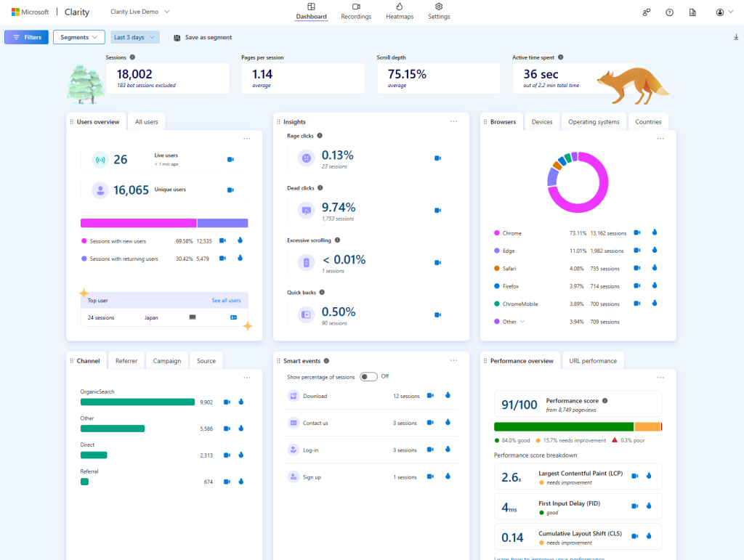744x560 pixels.
Task: Open the heatmap icon beside Dead clicks
Action: coord(437,210)
